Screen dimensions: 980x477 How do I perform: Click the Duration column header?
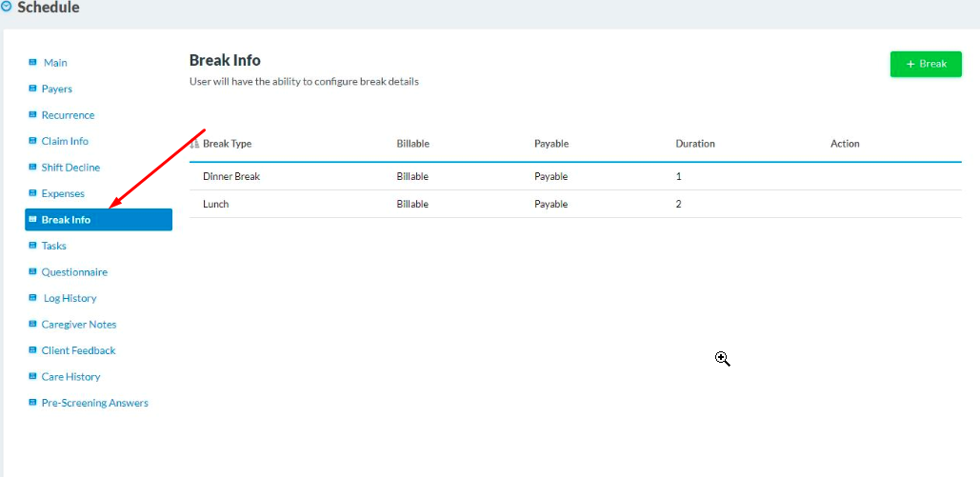[x=695, y=144]
